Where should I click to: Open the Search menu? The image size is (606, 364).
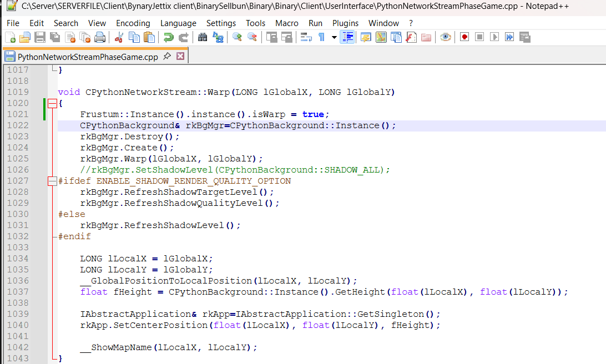point(65,23)
